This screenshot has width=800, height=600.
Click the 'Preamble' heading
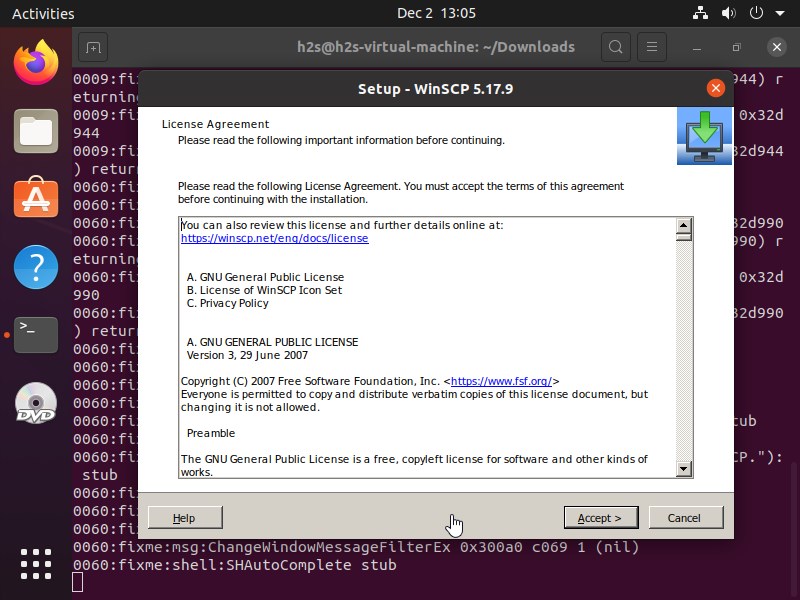(211, 433)
